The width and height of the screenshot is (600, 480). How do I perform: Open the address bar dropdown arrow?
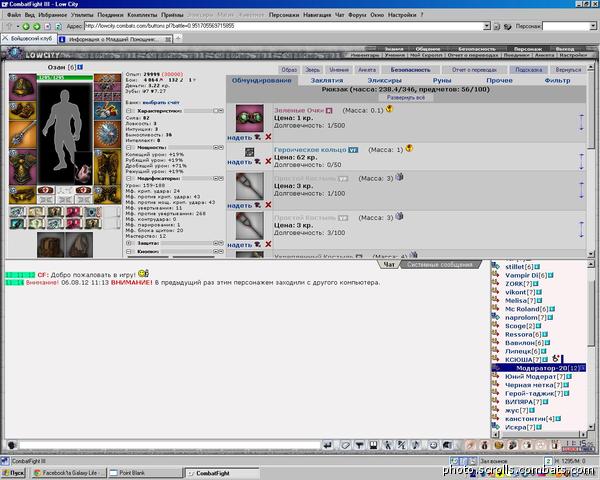487,26
